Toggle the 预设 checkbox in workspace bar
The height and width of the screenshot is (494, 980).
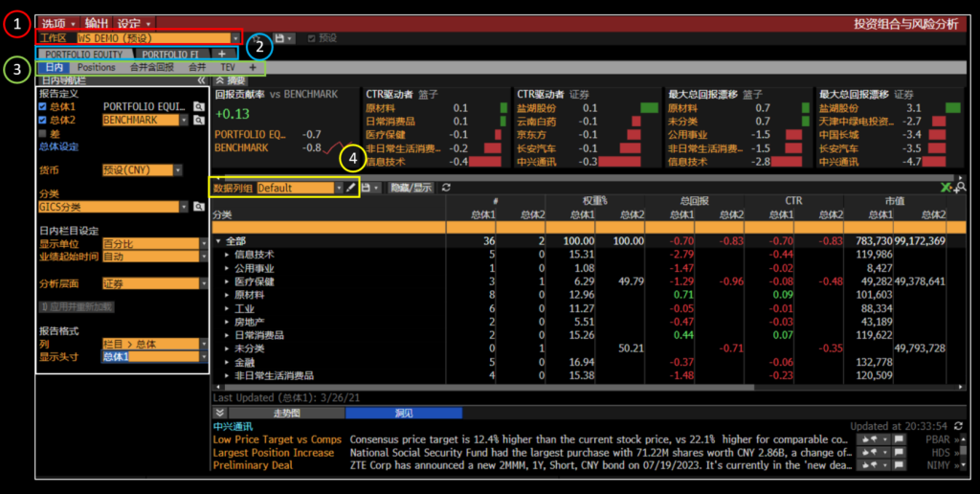(311, 38)
